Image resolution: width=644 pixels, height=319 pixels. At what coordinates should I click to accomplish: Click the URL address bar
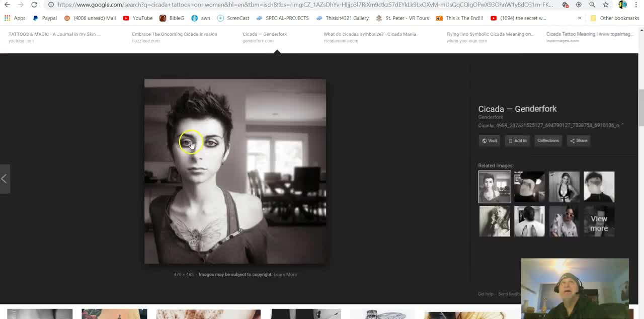(x=305, y=5)
